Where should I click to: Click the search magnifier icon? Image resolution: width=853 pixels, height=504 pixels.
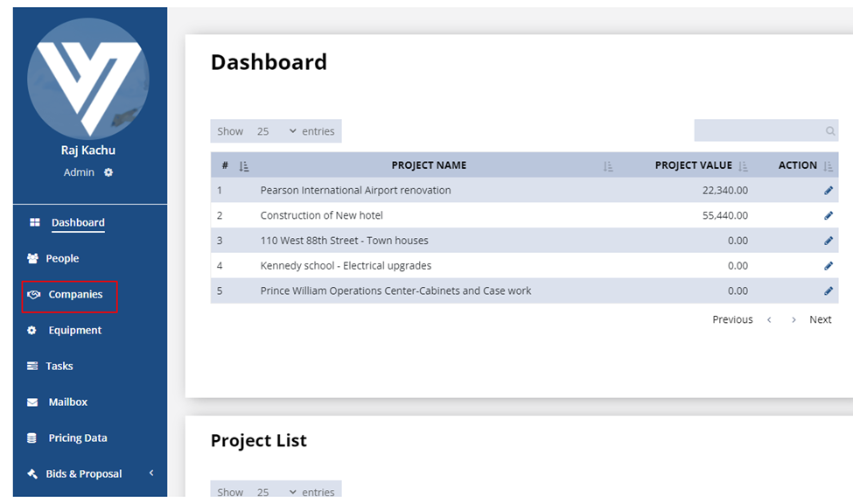point(830,131)
